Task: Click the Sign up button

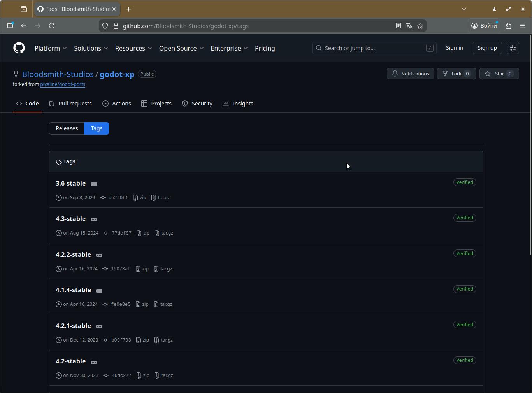Action: point(487,48)
